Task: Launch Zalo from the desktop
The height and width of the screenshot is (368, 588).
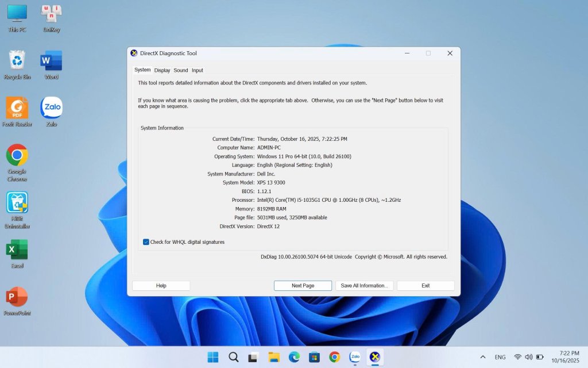Action: click(52, 108)
